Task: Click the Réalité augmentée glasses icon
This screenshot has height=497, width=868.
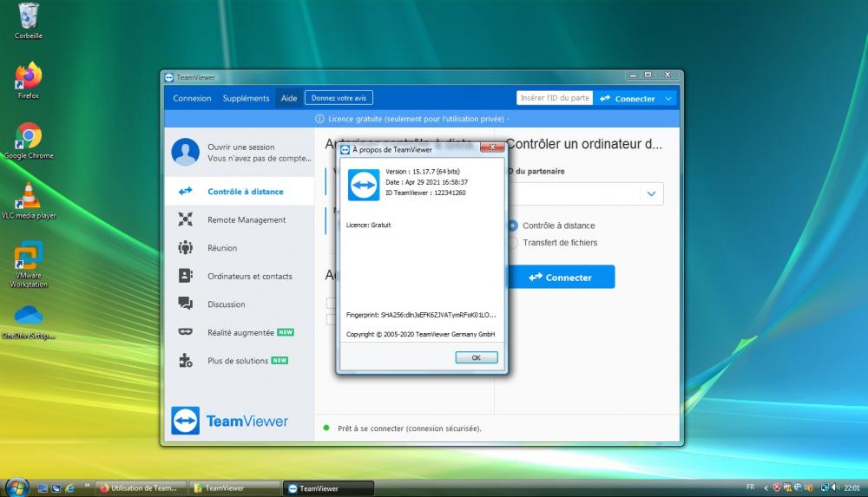Action: (x=186, y=331)
